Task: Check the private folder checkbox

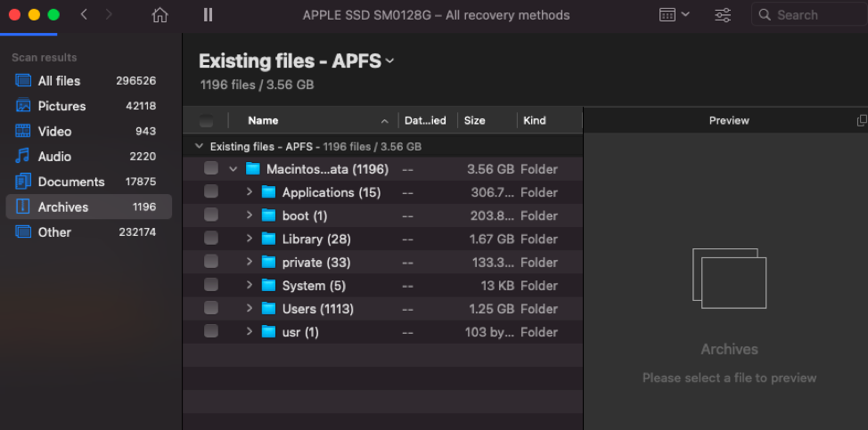Action: [211, 261]
